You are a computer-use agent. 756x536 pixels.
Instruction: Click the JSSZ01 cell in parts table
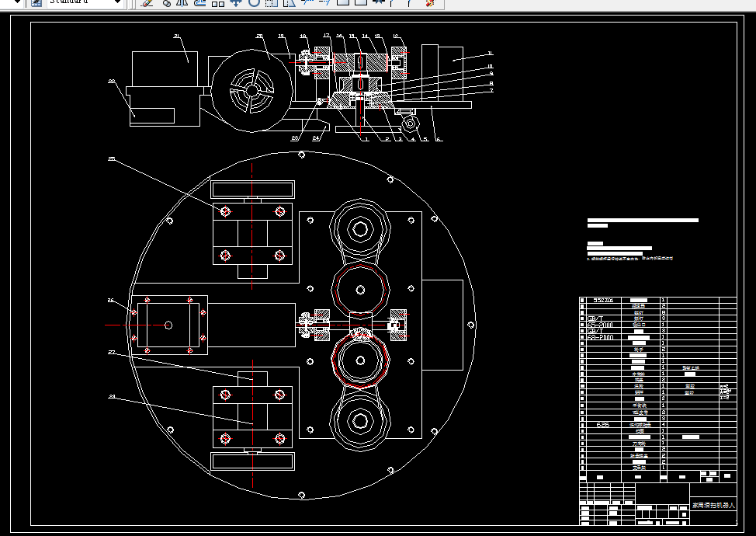click(x=603, y=300)
